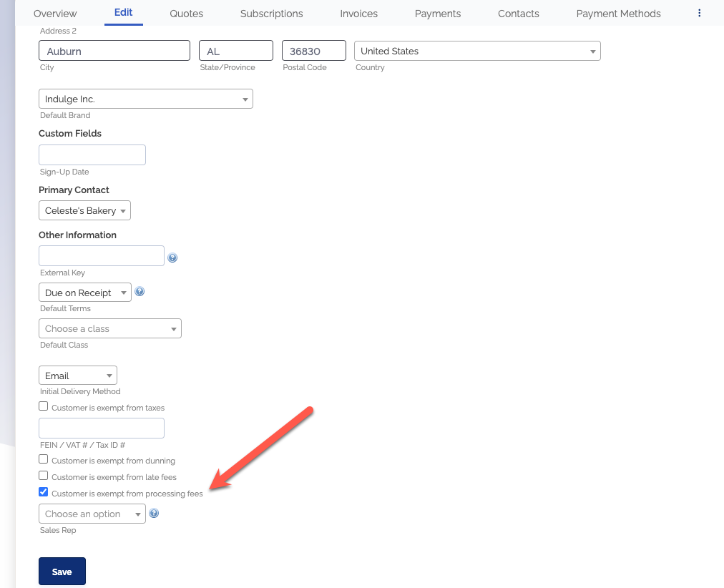
Task: Open the Choose a class dropdown
Action: coord(110,328)
